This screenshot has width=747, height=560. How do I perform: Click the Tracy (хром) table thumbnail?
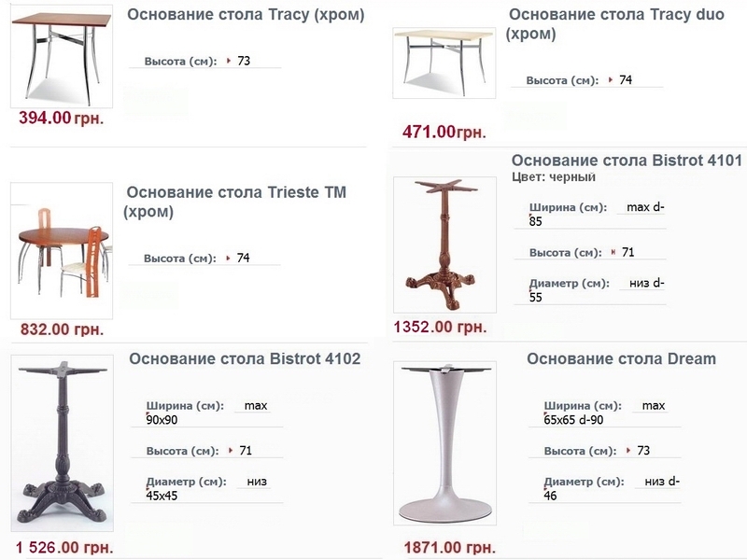[61, 56]
